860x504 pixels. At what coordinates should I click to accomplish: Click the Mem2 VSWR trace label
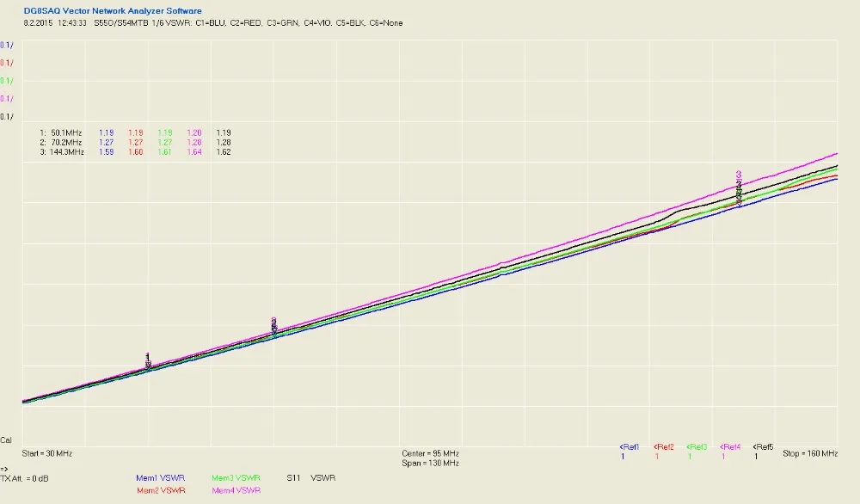(161, 490)
